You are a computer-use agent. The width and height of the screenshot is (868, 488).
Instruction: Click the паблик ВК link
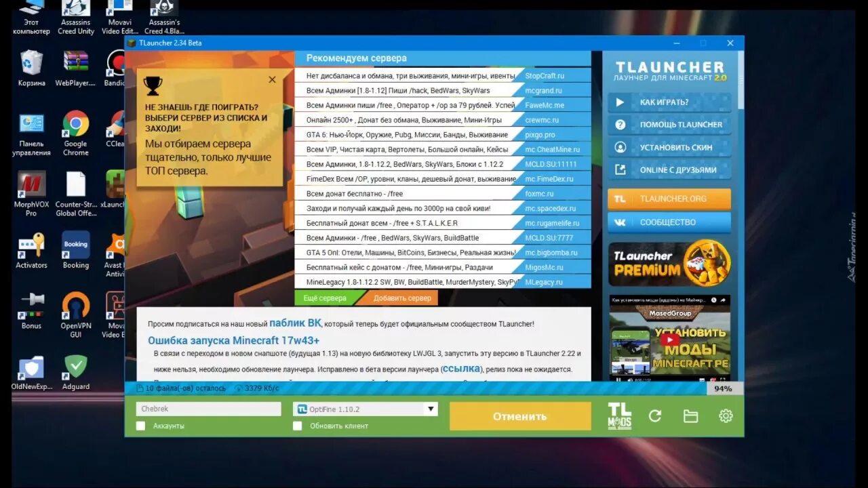pyautogui.click(x=295, y=323)
